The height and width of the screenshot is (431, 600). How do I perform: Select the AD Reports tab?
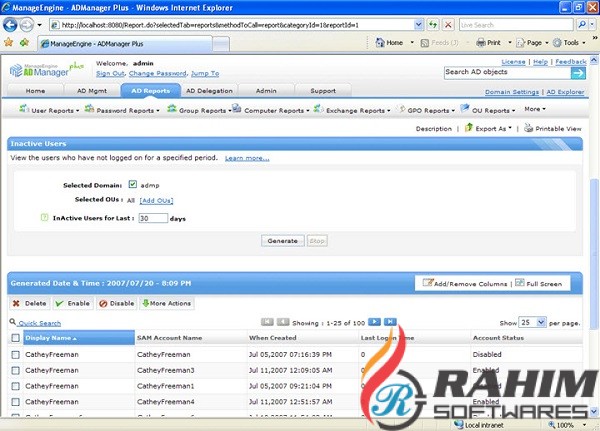click(151, 91)
